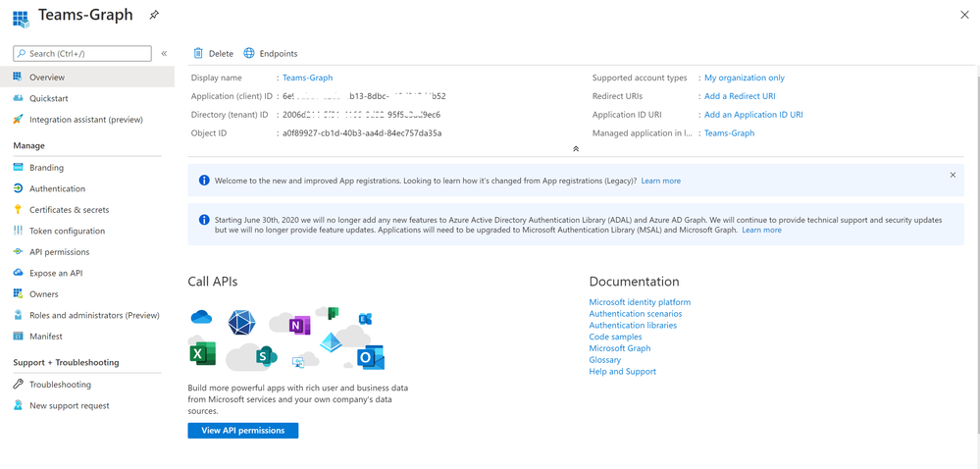This screenshot has height=469, width=980.
Task: Open the Help and Support link
Action: click(623, 372)
